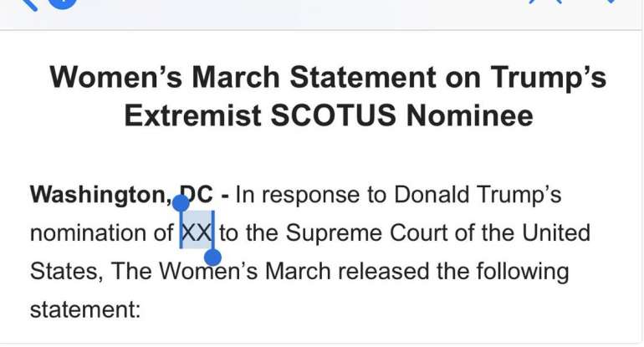Tap the start selection handle above XX
644x347 pixels.
pos(181,202)
